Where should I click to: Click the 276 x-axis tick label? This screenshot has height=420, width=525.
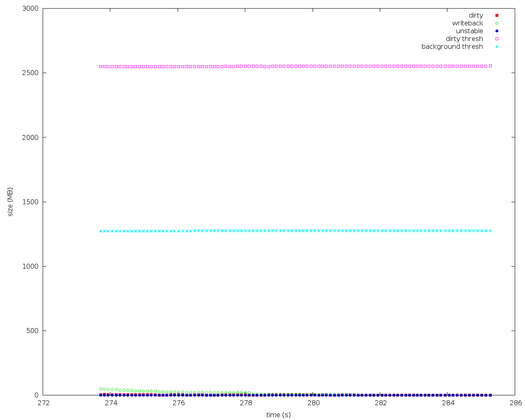(178, 403)
